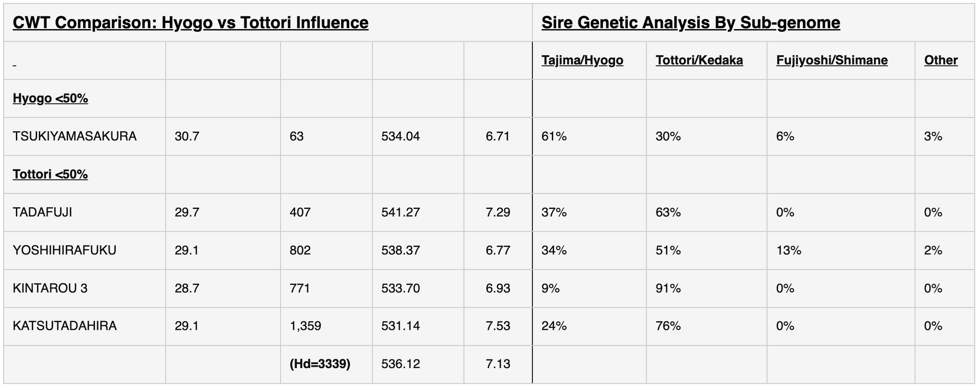Click the 1,359 head count cell
980x387 pixels.
pos(305,326)
